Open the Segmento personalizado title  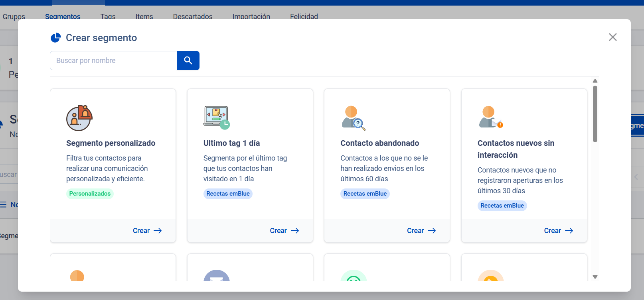point(111,143)
